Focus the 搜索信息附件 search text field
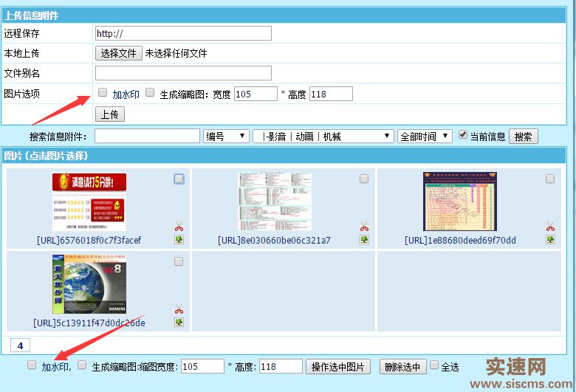Viewport: 576px width, 392px height. coord(147,136)
